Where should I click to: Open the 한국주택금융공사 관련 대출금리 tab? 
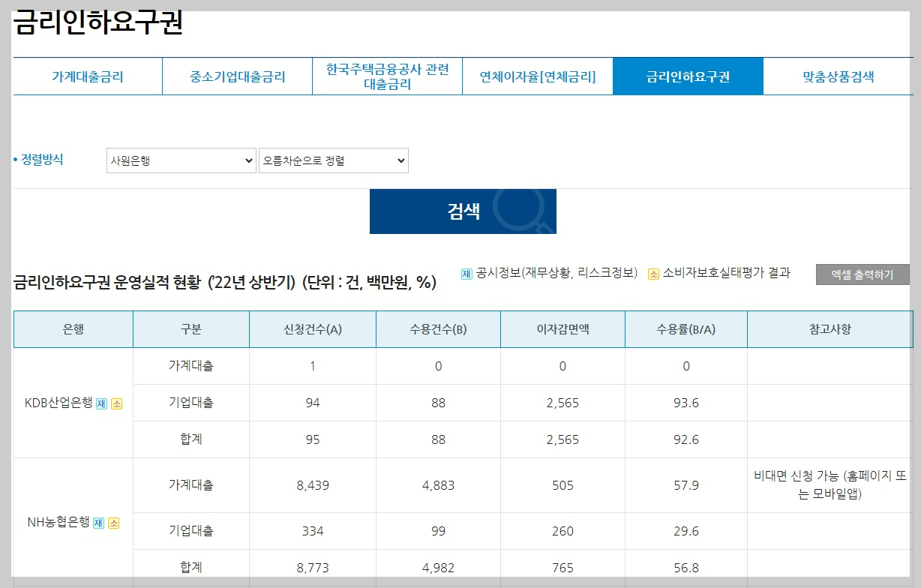[387, 76]
